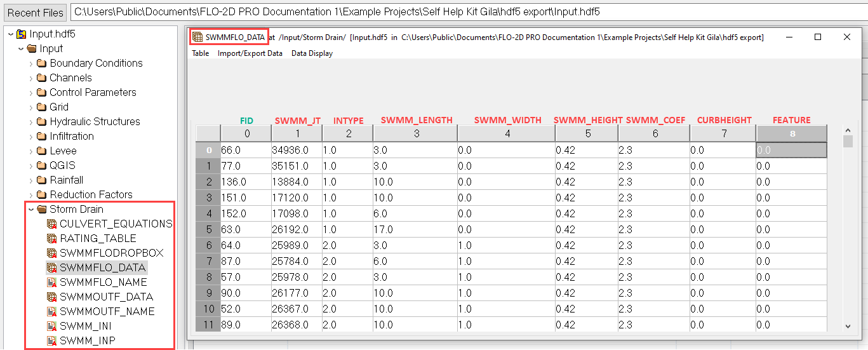This screenshot has width=868, height=350.
Task: Expand the Boundary Conditions folder
Action: tap(31, 64)
